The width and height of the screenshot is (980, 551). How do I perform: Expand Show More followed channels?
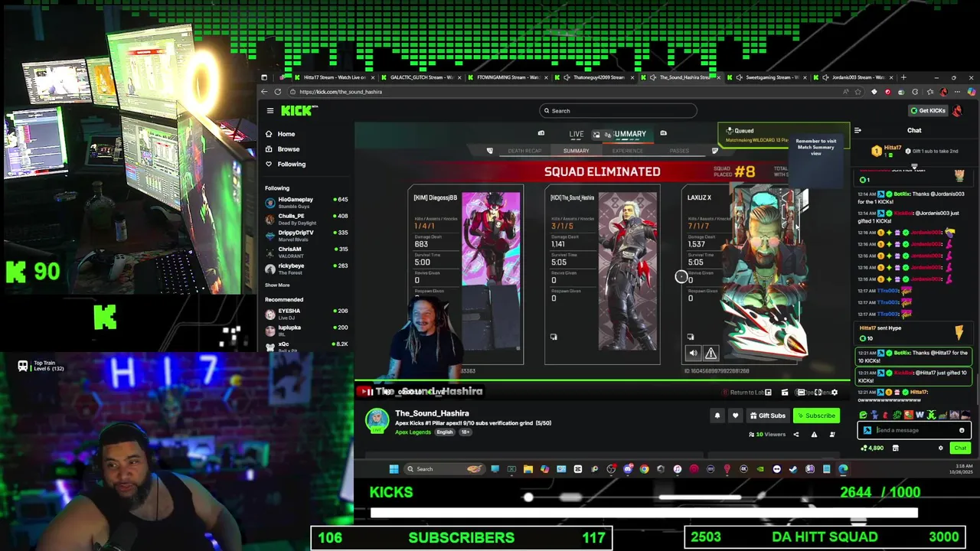(277, 285)
